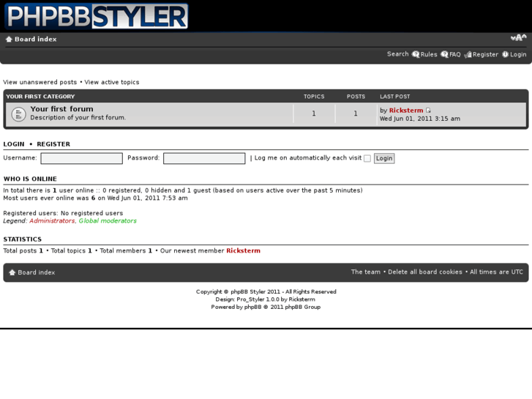Focus the Username input field
Screen dimensions: 532x399
pos(81,158)
